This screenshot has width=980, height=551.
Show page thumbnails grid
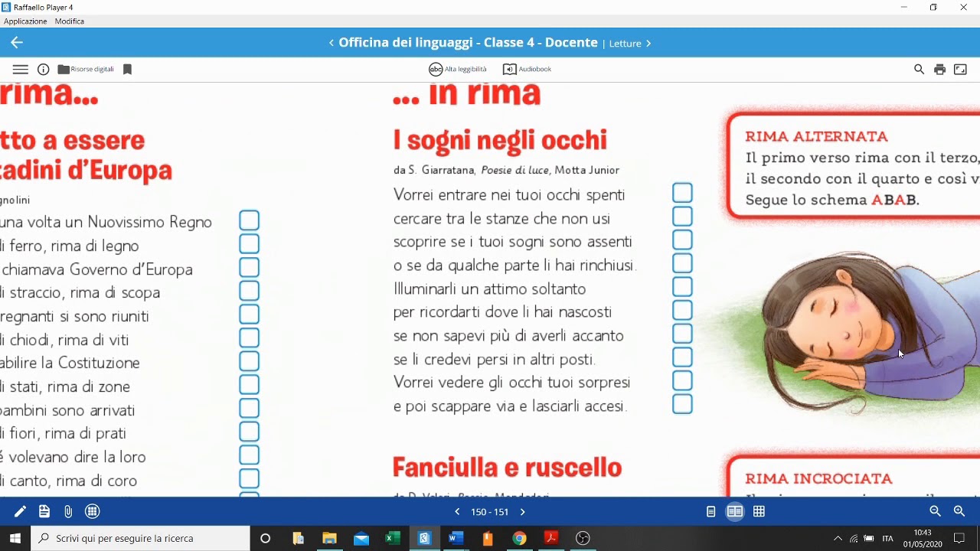click(759, 511)
